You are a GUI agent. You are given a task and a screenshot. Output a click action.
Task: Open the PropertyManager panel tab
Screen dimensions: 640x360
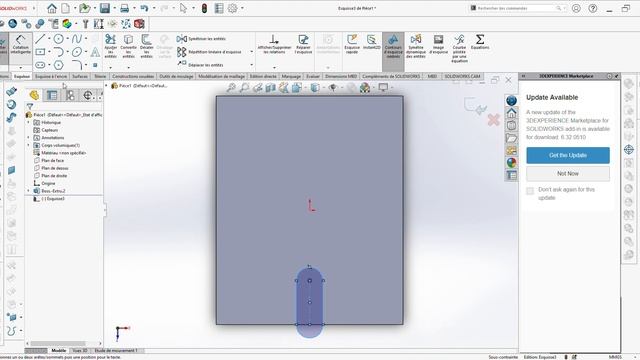coord(52,96)
